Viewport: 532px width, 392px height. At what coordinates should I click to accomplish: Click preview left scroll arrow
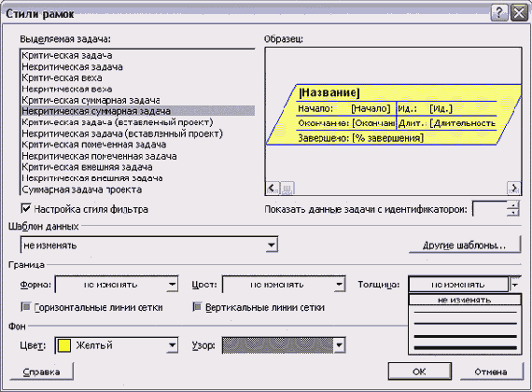tap(273, 188)
